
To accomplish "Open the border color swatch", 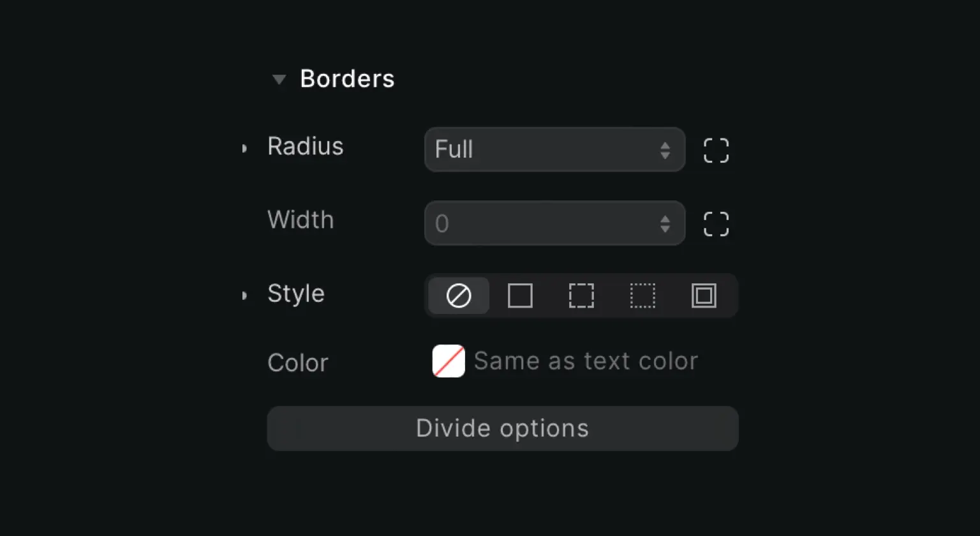I will 449,361.
